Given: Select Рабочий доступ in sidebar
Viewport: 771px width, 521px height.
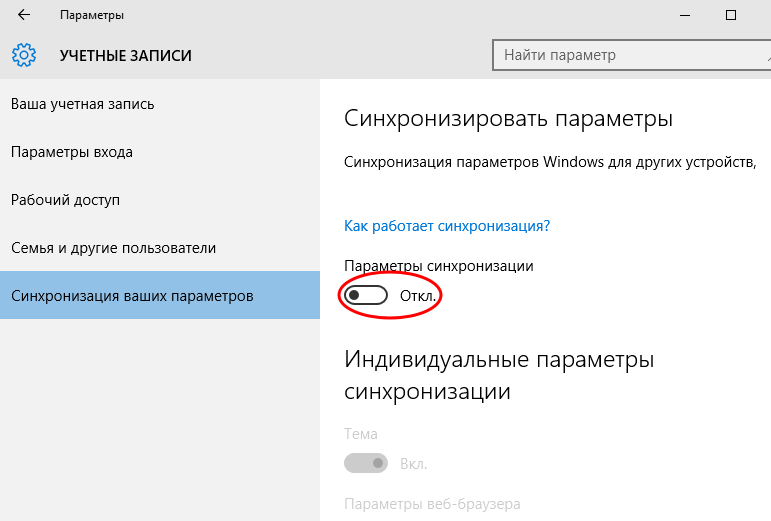Looking at the screenshot, I should pos(160,200).
